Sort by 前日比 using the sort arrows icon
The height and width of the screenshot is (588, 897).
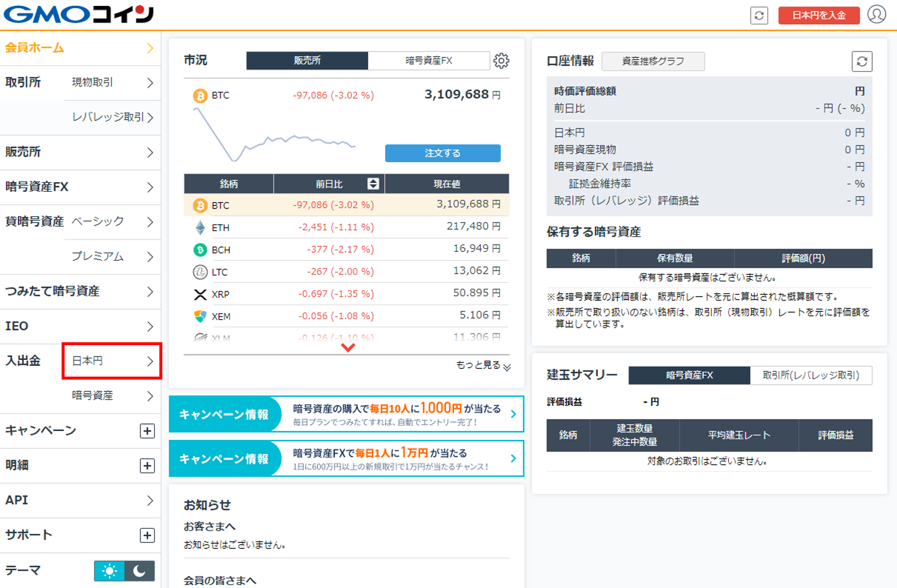coord(372,184)
